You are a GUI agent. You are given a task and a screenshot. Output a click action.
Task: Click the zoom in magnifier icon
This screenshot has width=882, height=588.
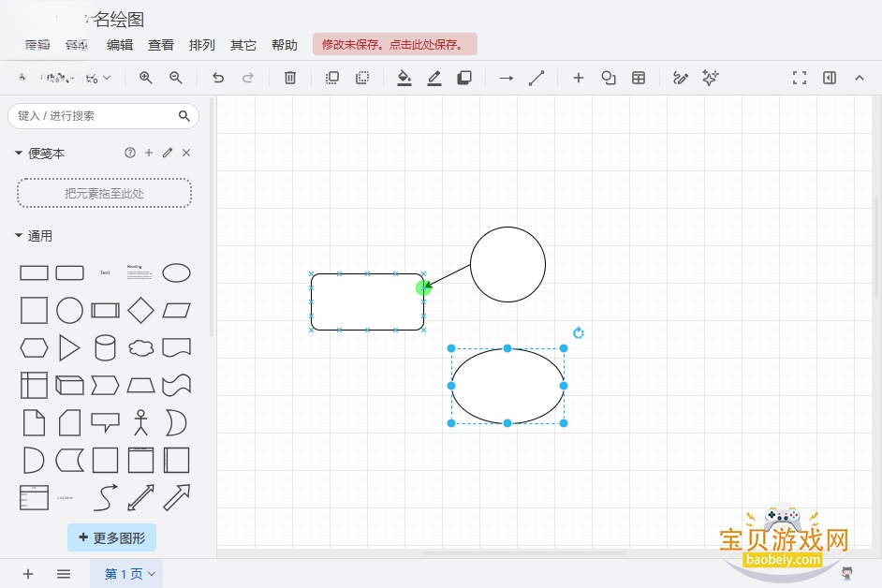146,78
